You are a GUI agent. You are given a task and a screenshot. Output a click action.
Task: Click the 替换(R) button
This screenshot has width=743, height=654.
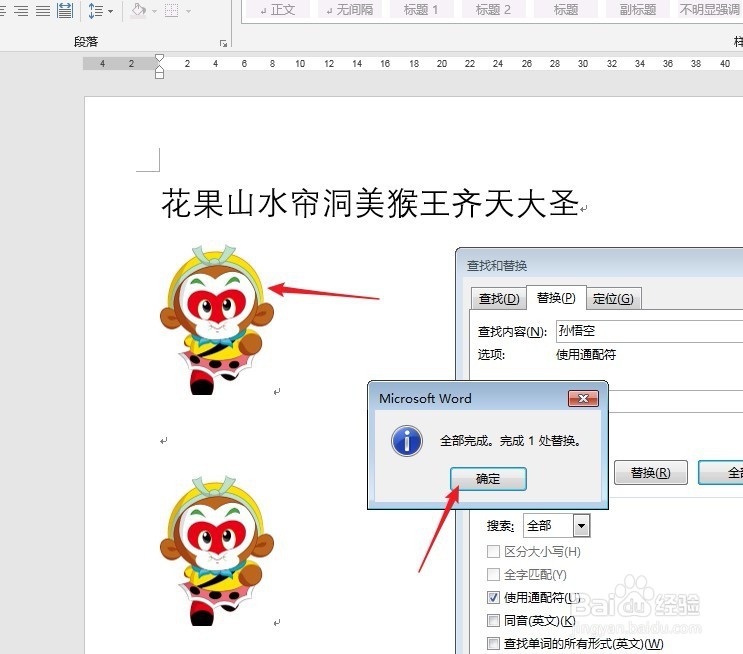651,472
